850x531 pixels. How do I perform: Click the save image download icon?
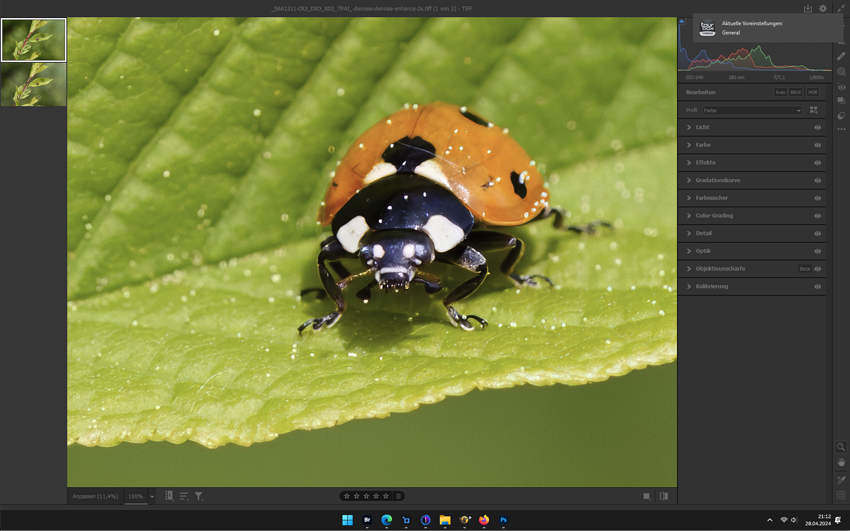pos(807,8)
